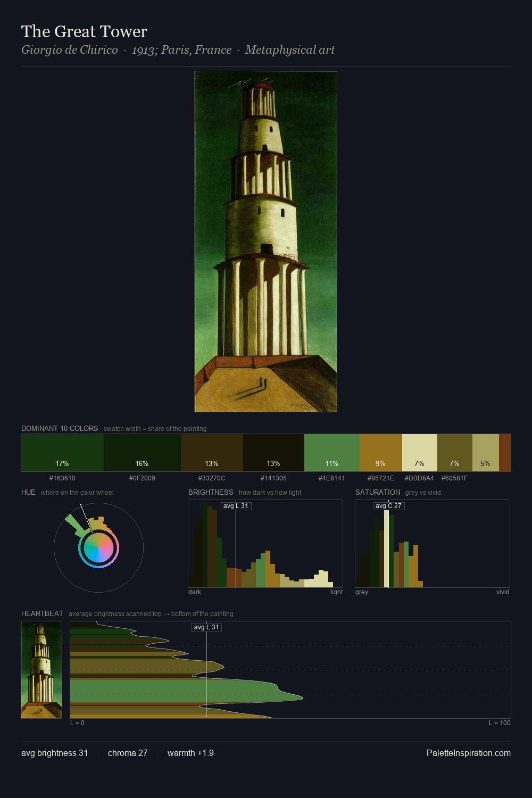Click the 'avg C 27' label in Saturation chart

pyautogui.click(x=388, y=506)
